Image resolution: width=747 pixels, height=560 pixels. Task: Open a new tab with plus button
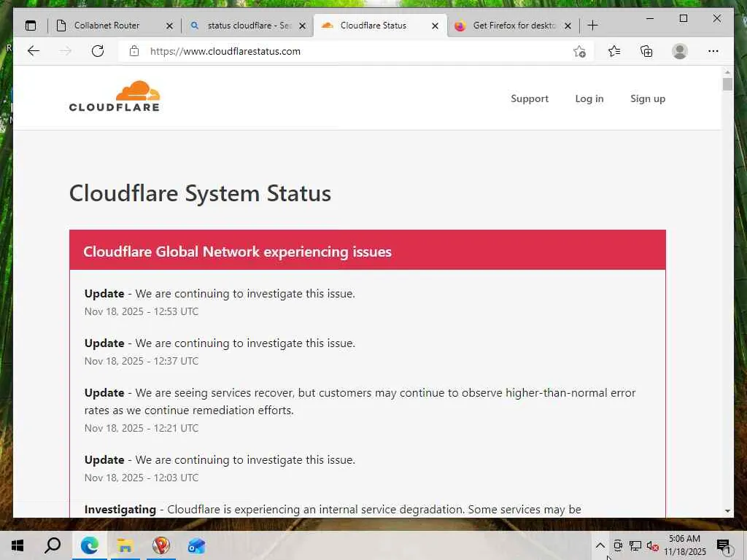[592, 26]
